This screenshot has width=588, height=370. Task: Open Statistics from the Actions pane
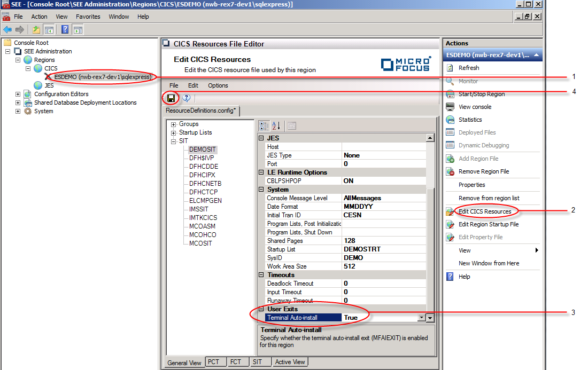pyautogui.click(x=470, y=120)
